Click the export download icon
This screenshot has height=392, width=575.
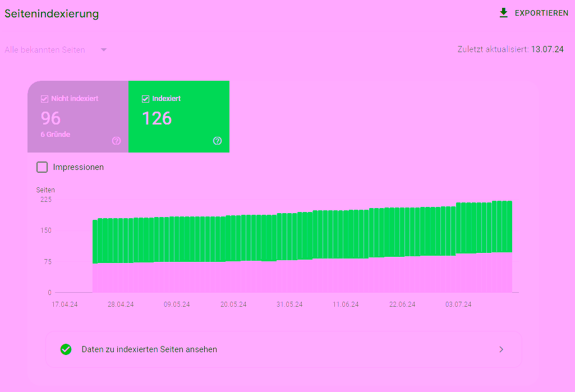tap(503, 12)
